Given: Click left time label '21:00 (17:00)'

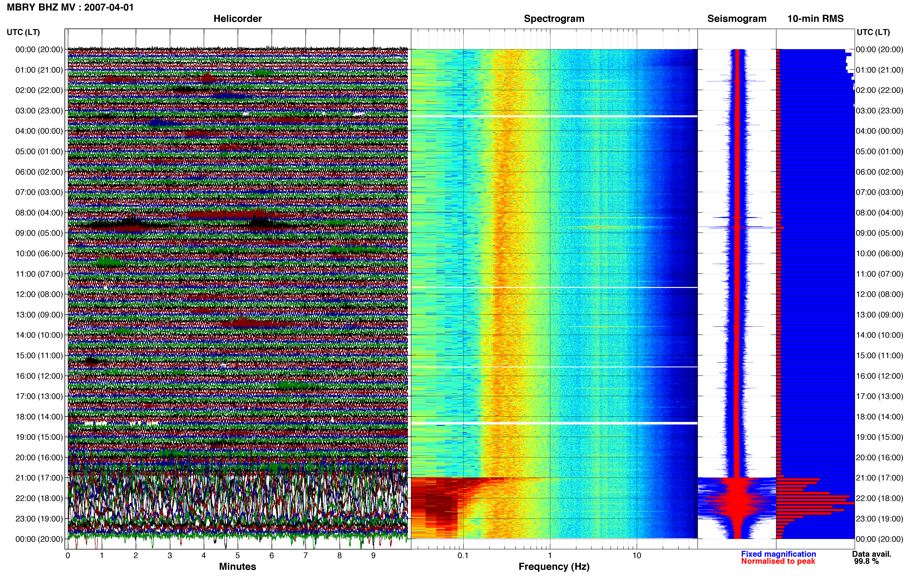Looking at the screenshot, I should point(39,478).
